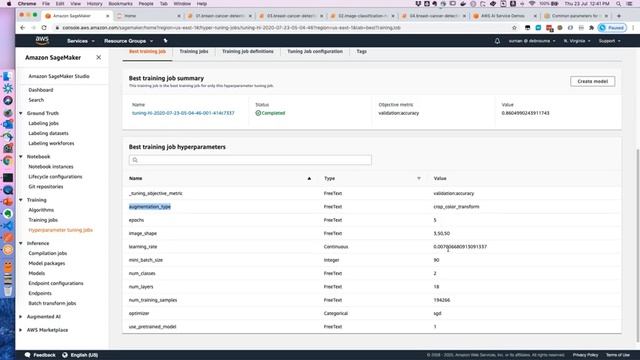Image resolution: width=640 pixels, height=360 pixels.
Task: Close the Amazon SageMaker sidebar
Action: (x=98, y=58)
